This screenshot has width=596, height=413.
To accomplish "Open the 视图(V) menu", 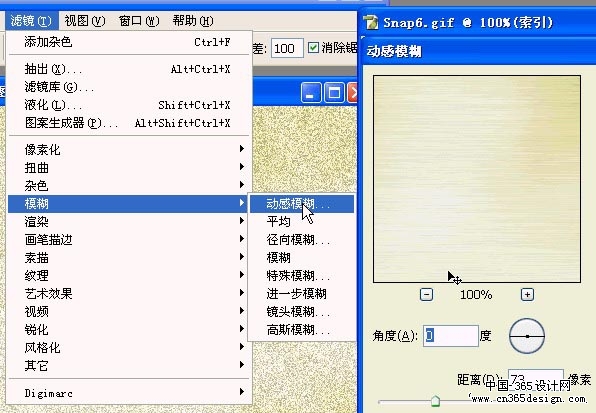I will 85,21.
